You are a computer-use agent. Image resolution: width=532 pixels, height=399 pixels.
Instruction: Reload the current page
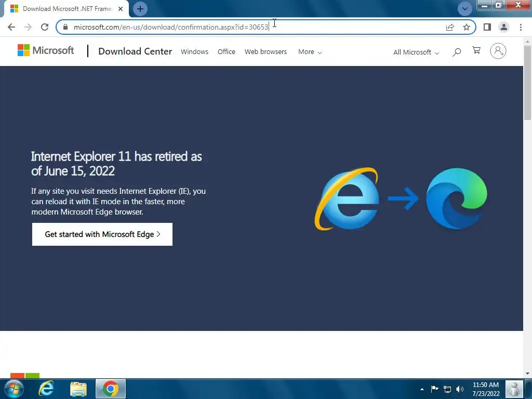point(45,27)
